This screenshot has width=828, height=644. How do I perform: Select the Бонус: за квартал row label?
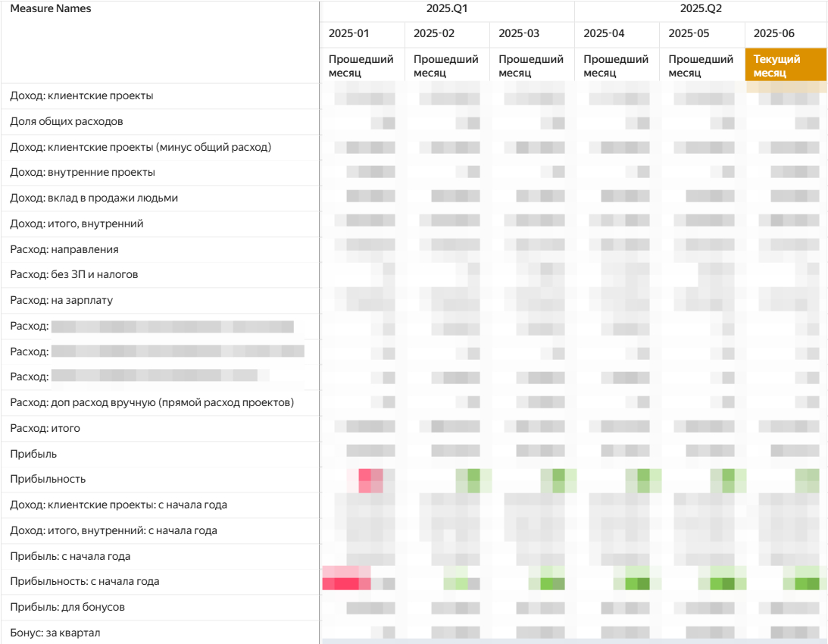pyautogui.click(x=55, y=633)
